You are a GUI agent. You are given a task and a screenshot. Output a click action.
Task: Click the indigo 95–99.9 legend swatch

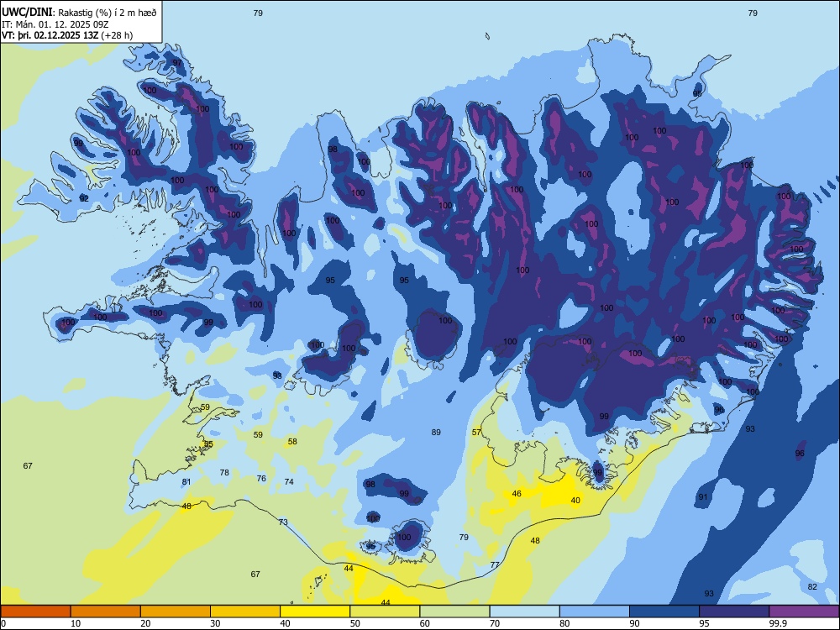[734, 612]
